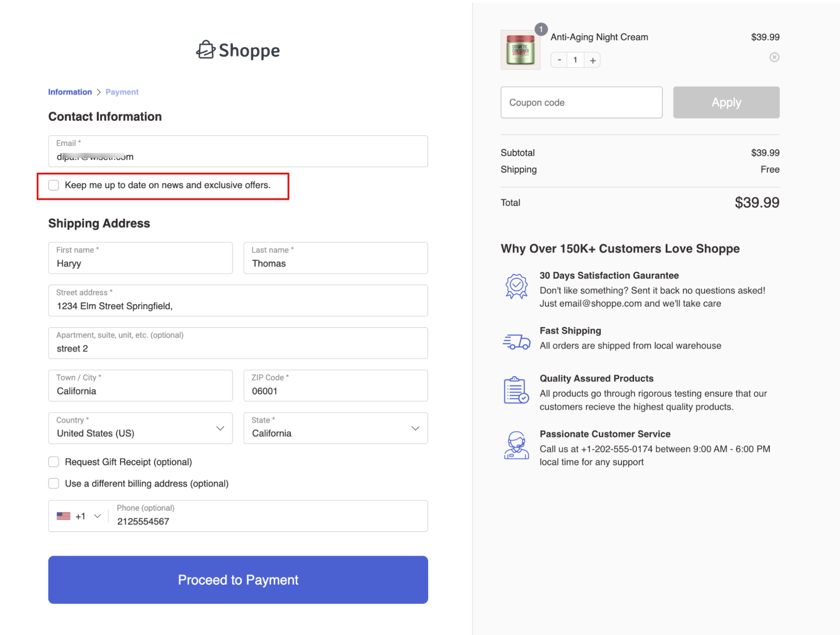Viewport: 840px width, 635px height.
Task: Click the 30 Days Satisfaction Guarantee badge icon
Action: click(x=516, y=286)
